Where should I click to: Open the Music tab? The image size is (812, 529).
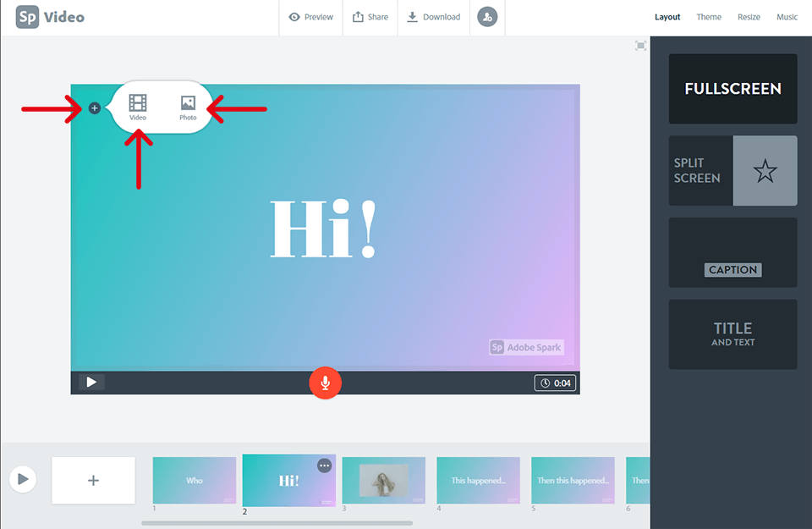coord(787,17)
